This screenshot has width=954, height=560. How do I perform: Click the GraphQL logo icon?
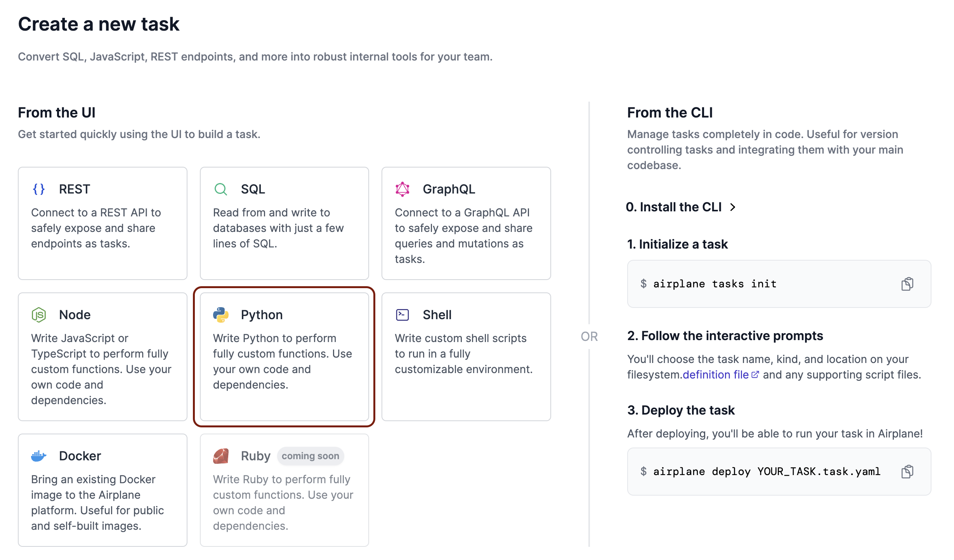tap(402, 189)
